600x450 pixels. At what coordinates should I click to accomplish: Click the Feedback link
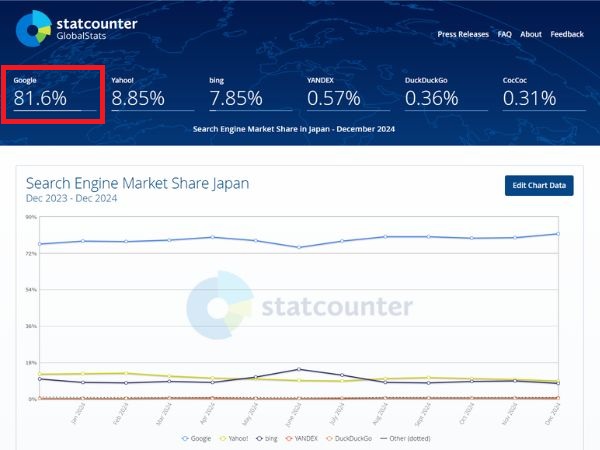(567, 34)
